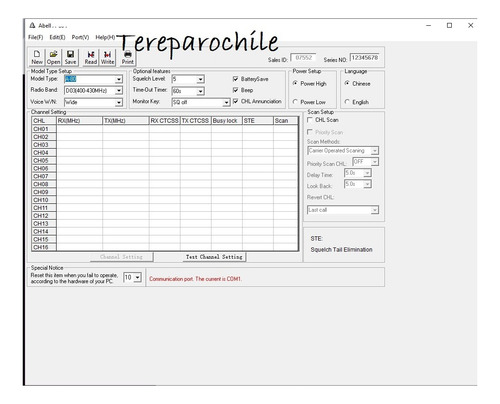
Task: Click the Busy lock column header
Action: [227, 121]
